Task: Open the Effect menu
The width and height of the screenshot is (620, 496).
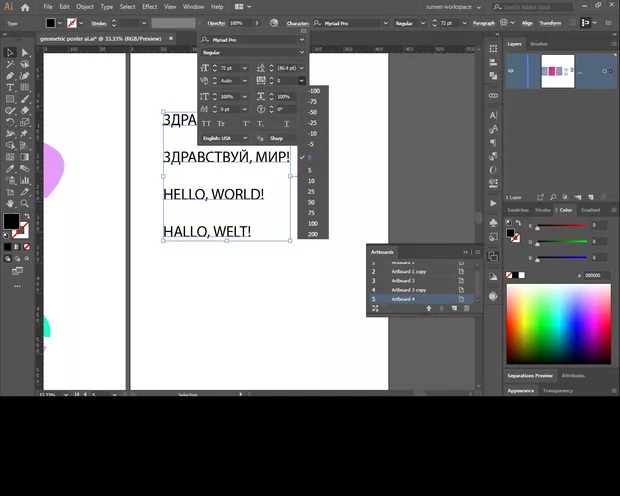Action: [x=149, y=7]
